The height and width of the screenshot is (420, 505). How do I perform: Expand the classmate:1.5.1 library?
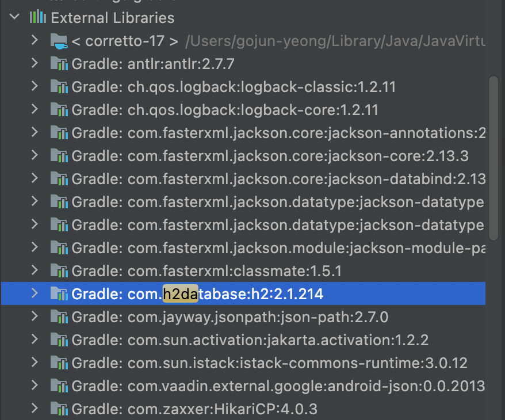[35, 270]
